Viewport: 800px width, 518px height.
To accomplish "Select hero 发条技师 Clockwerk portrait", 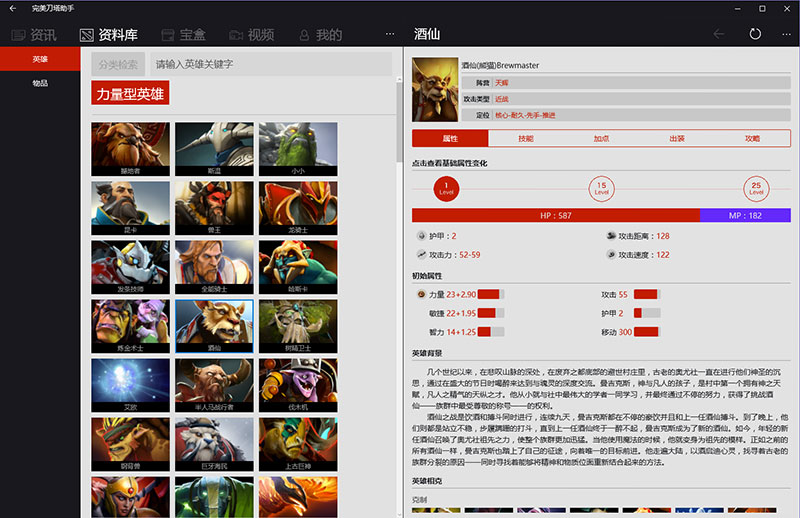I will pyautogui.click(x=131, y=267).
